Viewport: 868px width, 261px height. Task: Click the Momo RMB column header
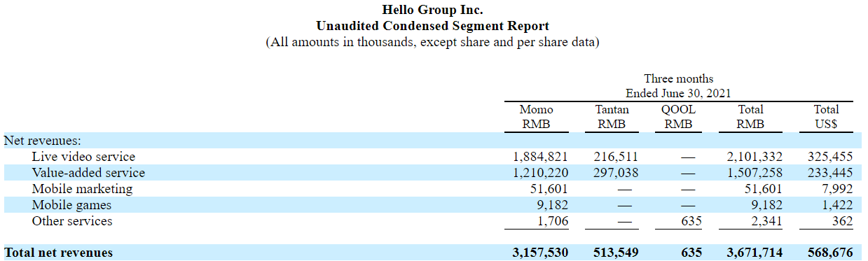536,117
